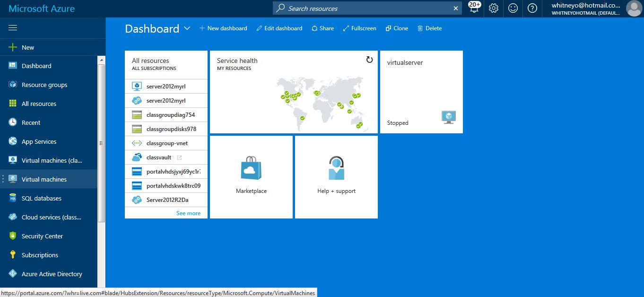Open the Server2012R2Da resource
644x297 pixels.
(x=166, y=200)
